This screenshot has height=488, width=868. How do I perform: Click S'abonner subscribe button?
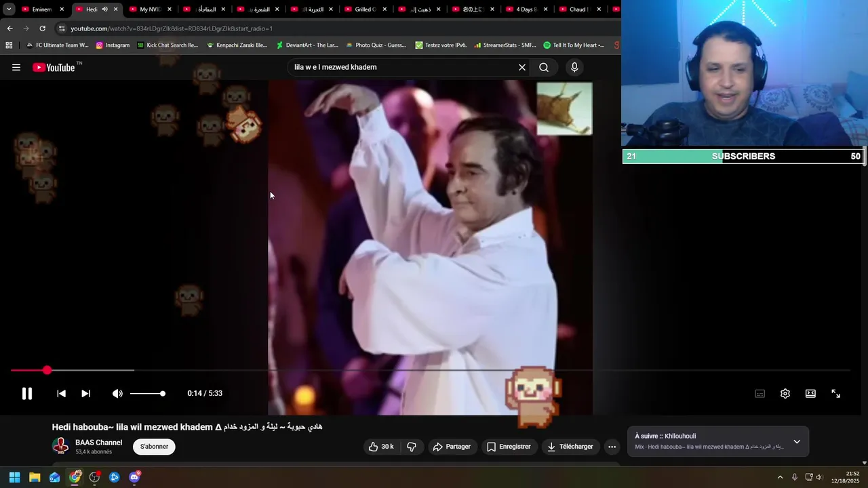coord(154,447)
